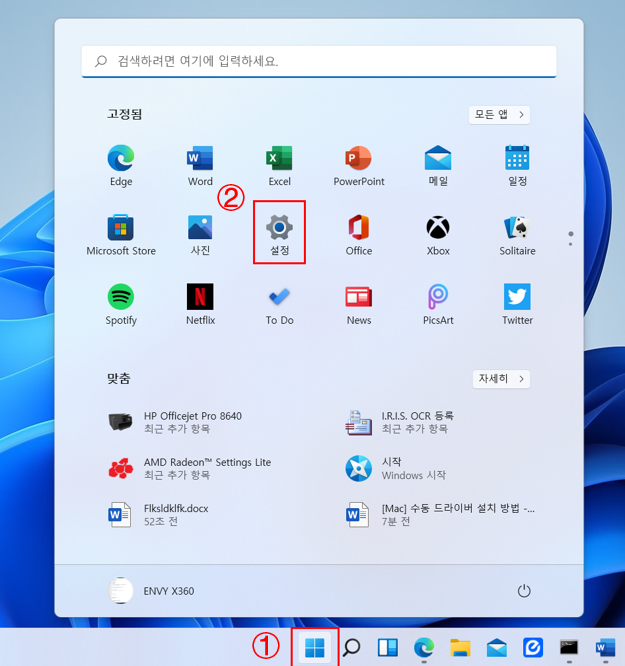Open Spotify pinned app
The width and height of the screenshot is (625, 666).
tap(121, 304)
